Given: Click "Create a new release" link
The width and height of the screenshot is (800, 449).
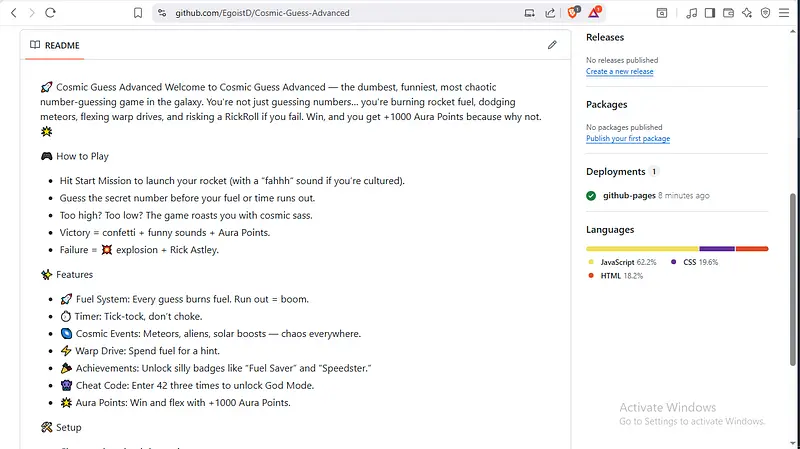Looking at the screenshot, I should [x=619, y=71].
